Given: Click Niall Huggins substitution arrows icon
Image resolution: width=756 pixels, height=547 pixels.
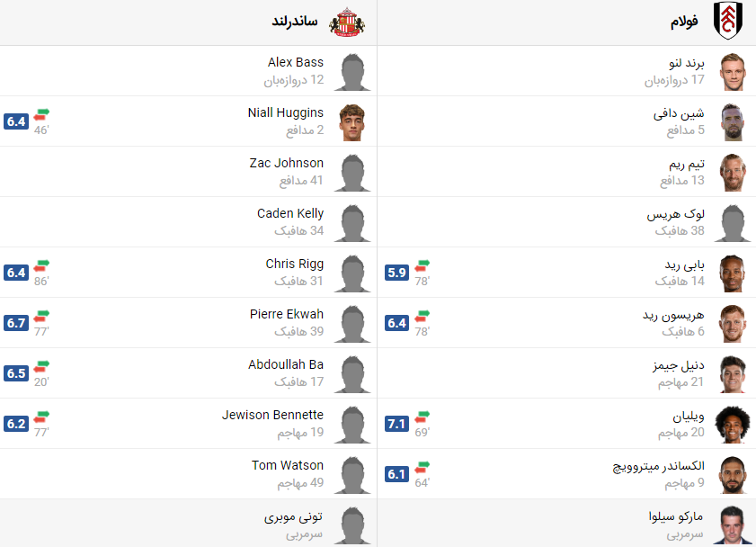Looking at the screenshot, I should [41, 114].
